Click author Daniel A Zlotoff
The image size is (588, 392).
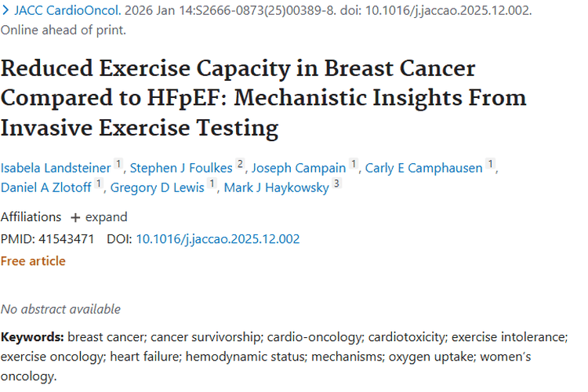(x=45, y=187)
